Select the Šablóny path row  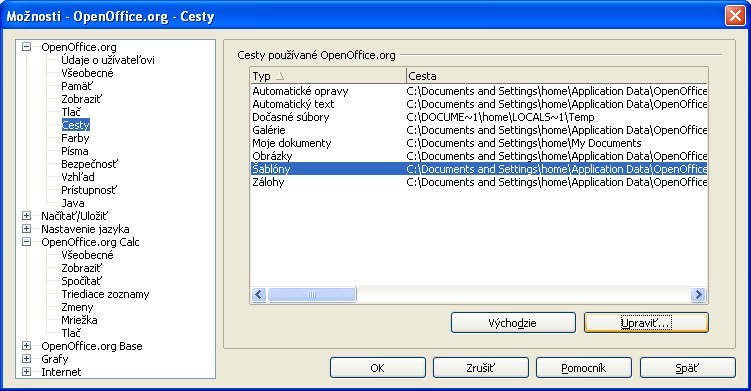479,169
